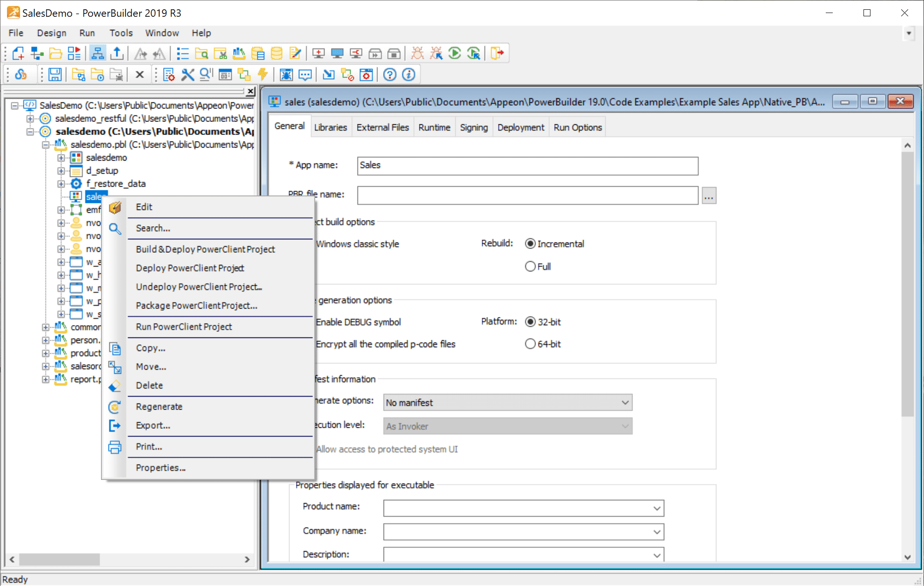Open the DB Profile toolbar icon

(x=257, y=54)
